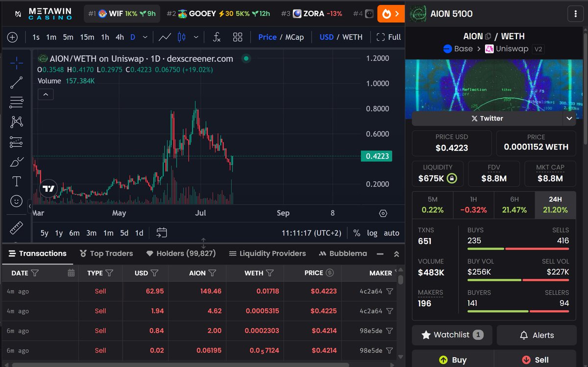Collapse the chart legend arrow
Viewport: 588px width, 367px height.
pos(46,94)
